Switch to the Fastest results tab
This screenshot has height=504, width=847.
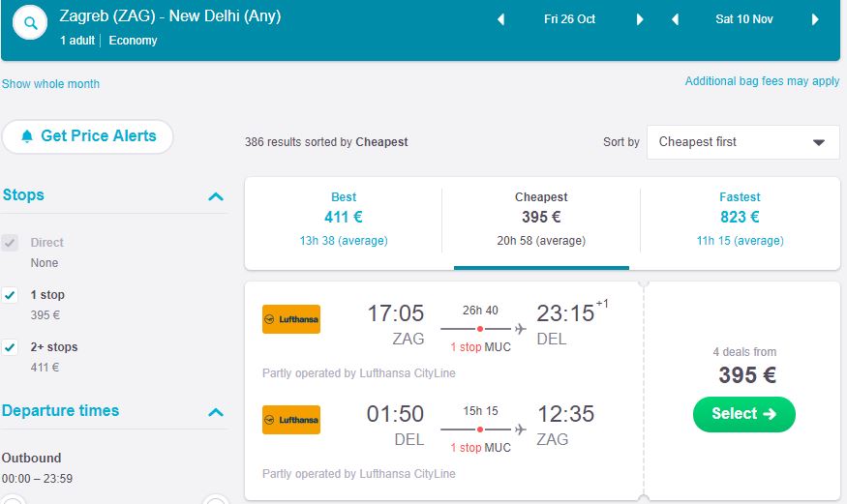click(x=740, y=219)
